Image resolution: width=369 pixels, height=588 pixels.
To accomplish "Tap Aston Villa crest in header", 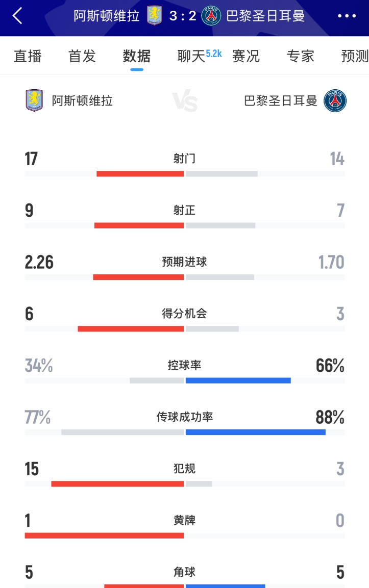I will coord(154,16).
